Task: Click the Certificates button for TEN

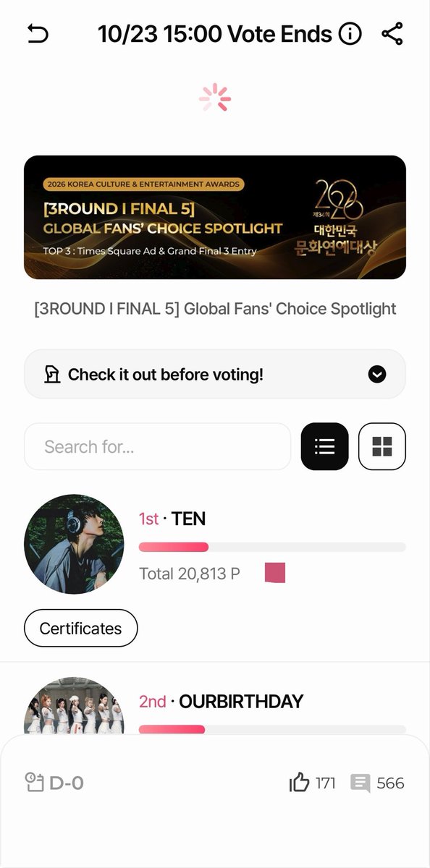Action: pyautogui.click(x=81, y=628)
